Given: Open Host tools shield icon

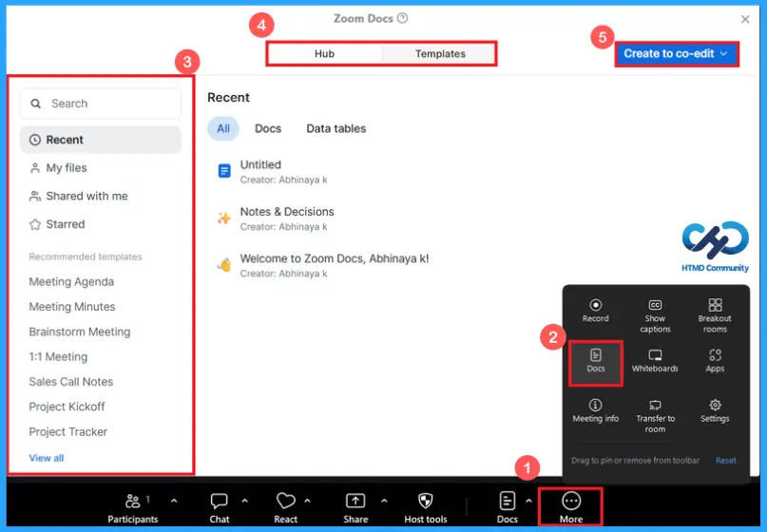Looking at the screenshot, I should (426, 502).
